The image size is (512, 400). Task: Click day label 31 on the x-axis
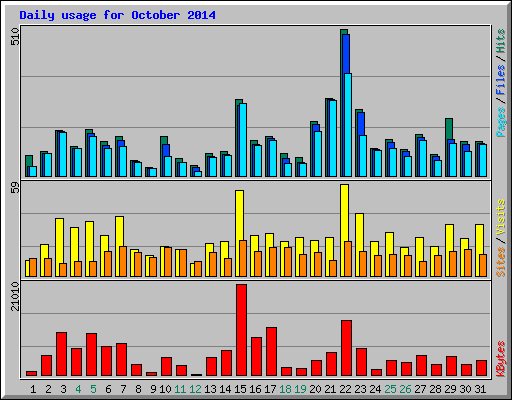pos(480,389)
